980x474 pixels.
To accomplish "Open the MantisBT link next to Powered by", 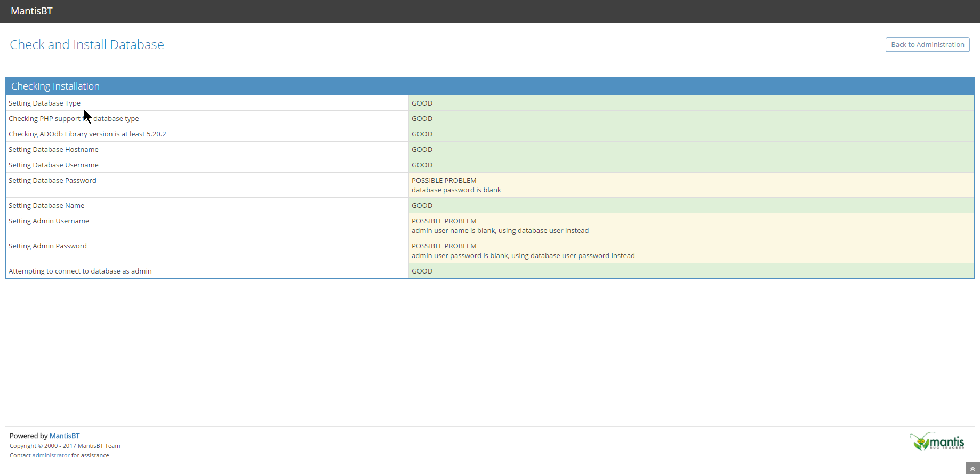I will 65,436.
